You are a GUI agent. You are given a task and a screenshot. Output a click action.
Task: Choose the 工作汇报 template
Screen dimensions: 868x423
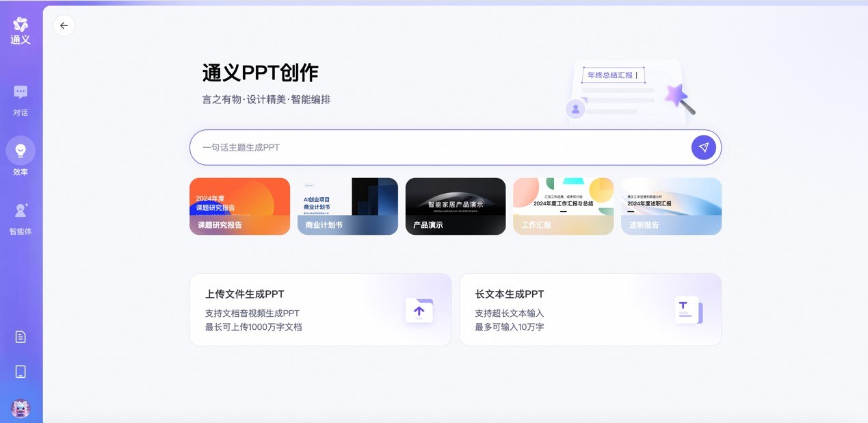click(563, 206)
